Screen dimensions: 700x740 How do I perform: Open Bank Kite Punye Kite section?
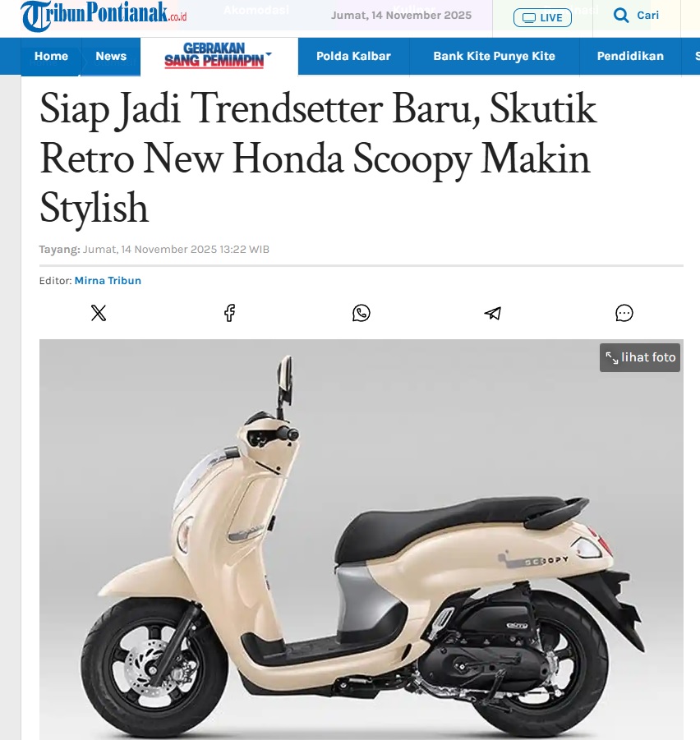(x=495, y=56)
